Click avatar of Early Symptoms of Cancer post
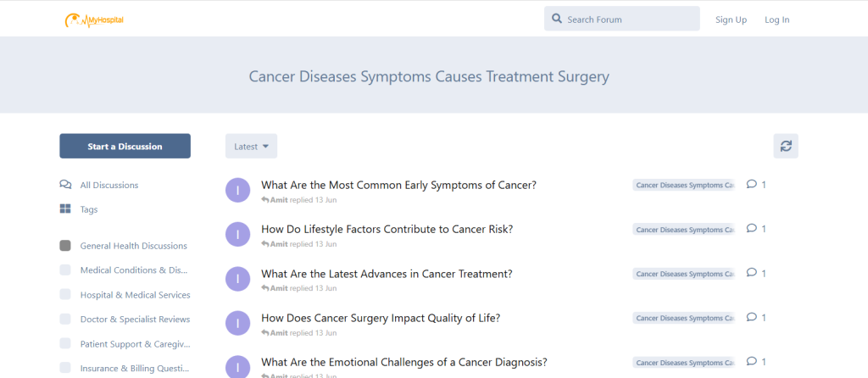The height and width of the screenshot is (378, 868). pyautogui.click(x=238, y=191)
